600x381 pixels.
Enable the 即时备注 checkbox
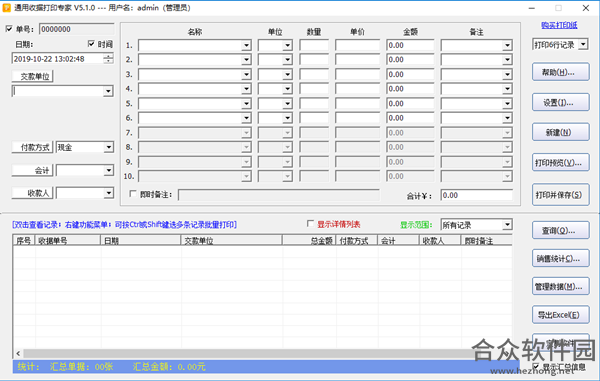(133, 194)
